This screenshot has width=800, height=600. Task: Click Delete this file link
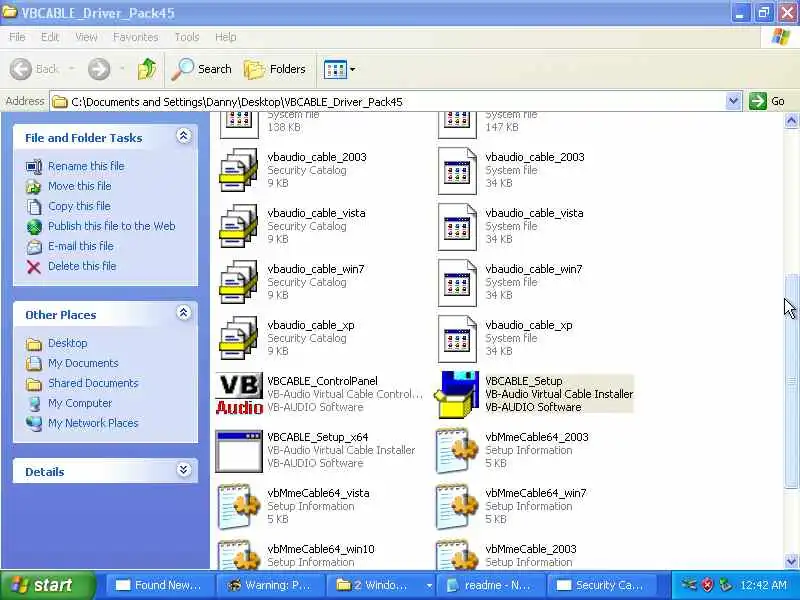82,265
